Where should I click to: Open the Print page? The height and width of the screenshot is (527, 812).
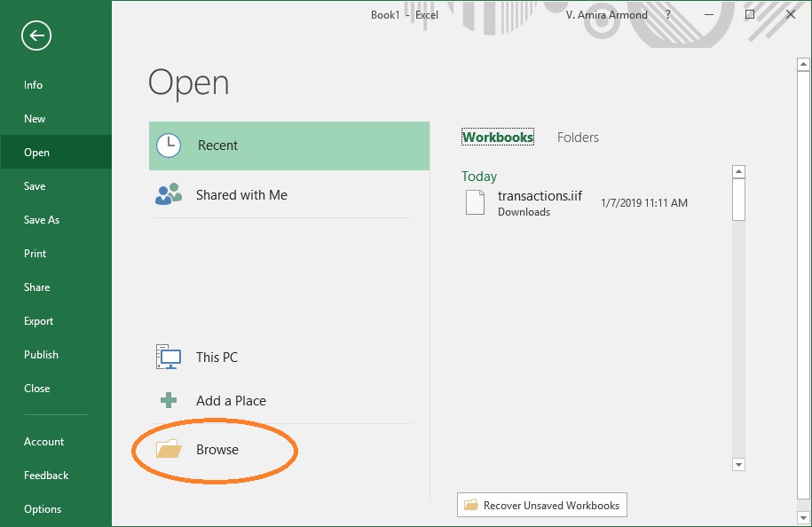click(x=35, y=253)
